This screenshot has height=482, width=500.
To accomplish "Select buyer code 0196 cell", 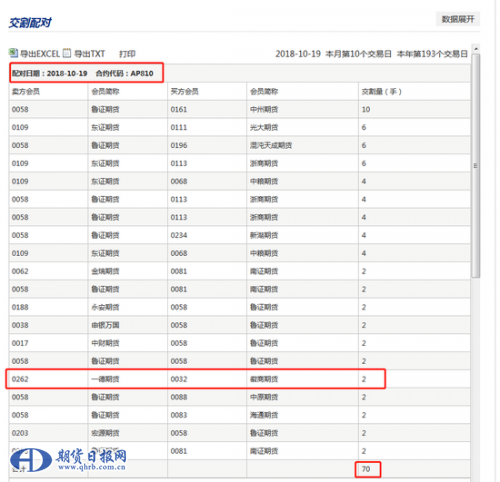I will tap(207, 146).
